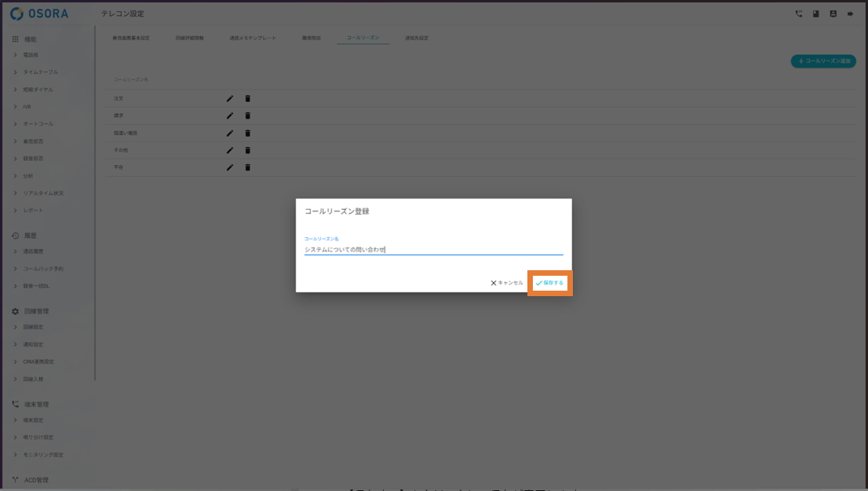
Task: Click the trash icon for 不在
Action: coord(248,167)
